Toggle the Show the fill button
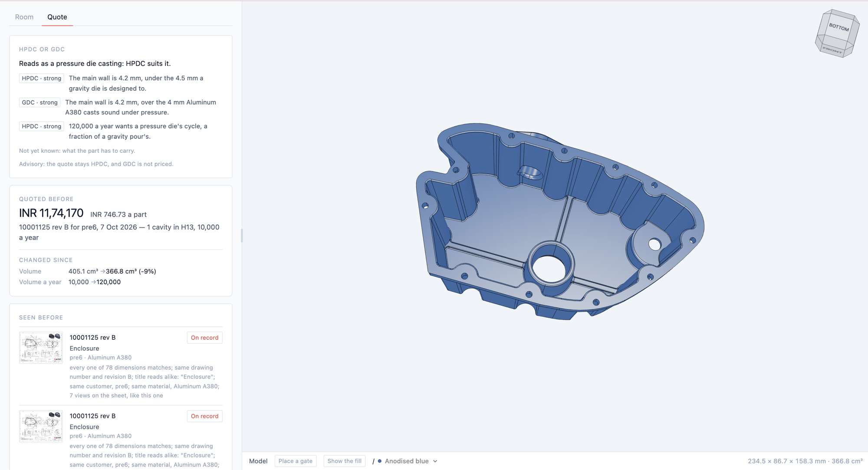This screenshot has height=470, width=868. coord(344,461)
